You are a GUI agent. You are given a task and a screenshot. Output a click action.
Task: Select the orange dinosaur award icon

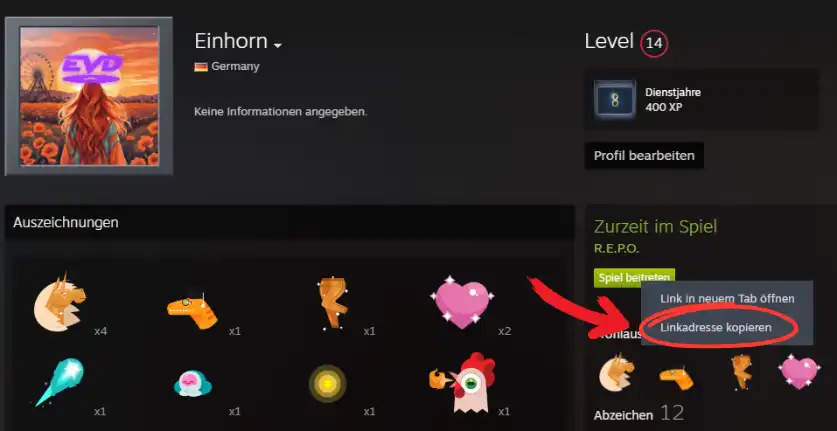coord(193,311)
